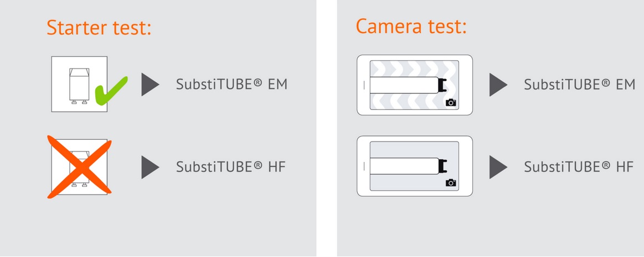Click the "Camera test:" heading
The height and width of the screenshot is (257, 644).
pyautogui.click(x=411, y=26)
